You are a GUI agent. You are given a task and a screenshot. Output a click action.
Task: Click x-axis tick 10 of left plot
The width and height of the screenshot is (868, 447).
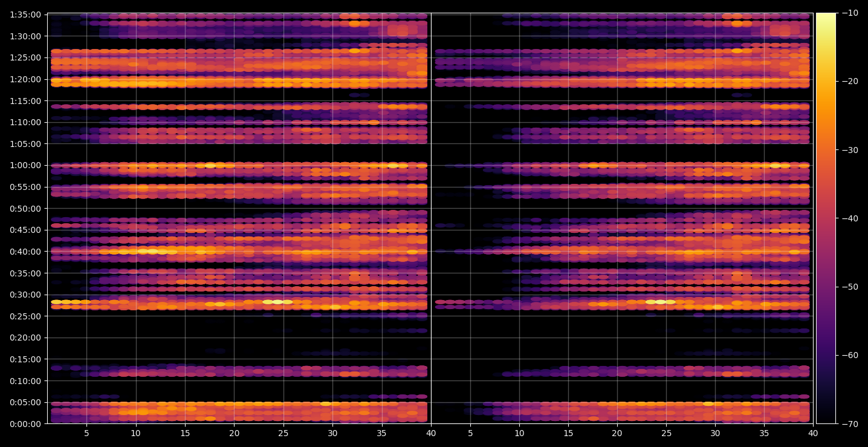135,434
